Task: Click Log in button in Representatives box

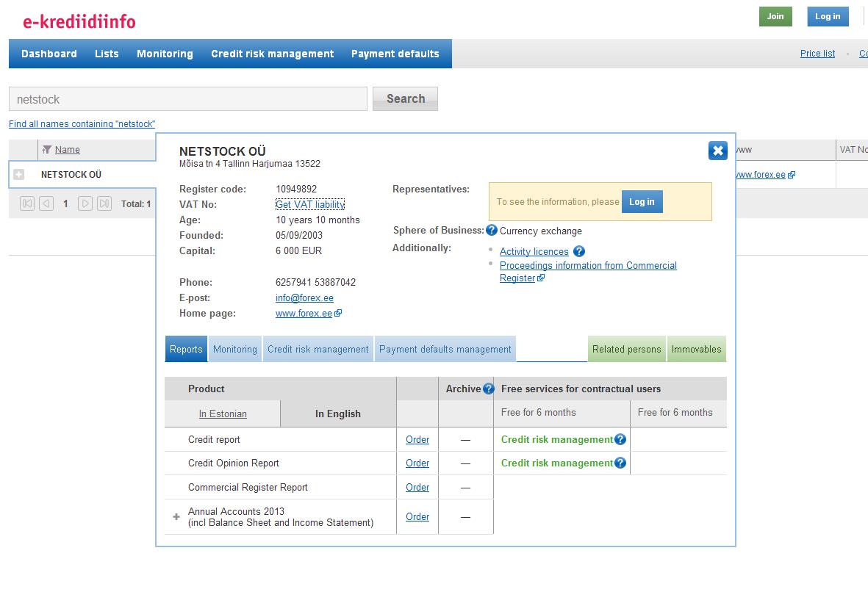Action: [x=642, y=202]
